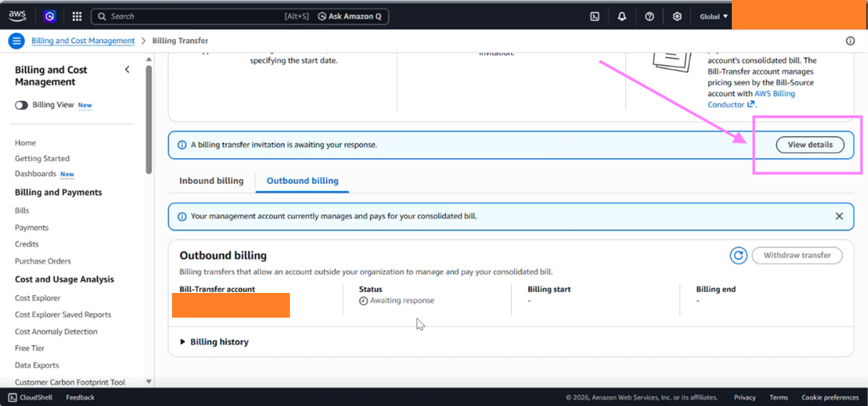Click the Billing Transfer breadcrumb text
This screenshot has height=406, width=868.
tap(180, 41)
